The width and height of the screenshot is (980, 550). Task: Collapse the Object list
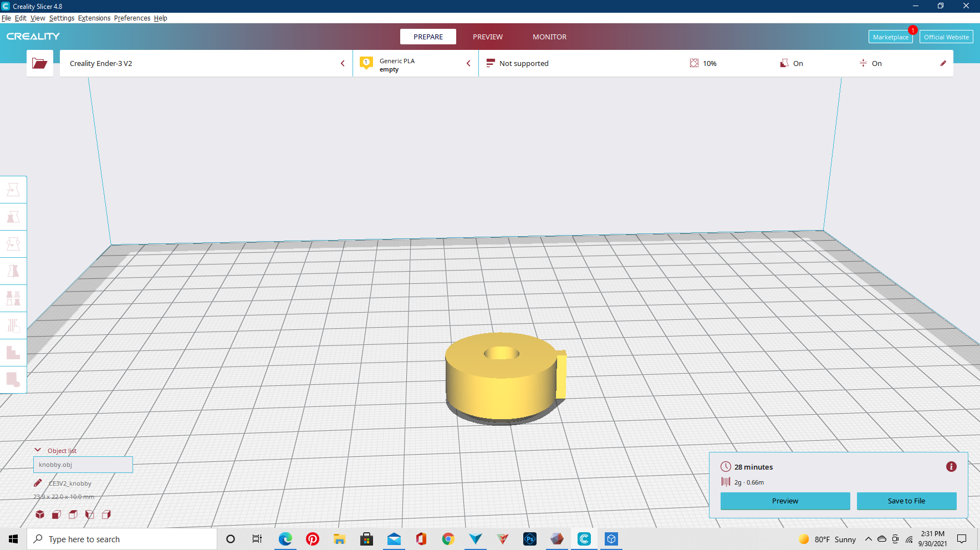tap(38, 450)
